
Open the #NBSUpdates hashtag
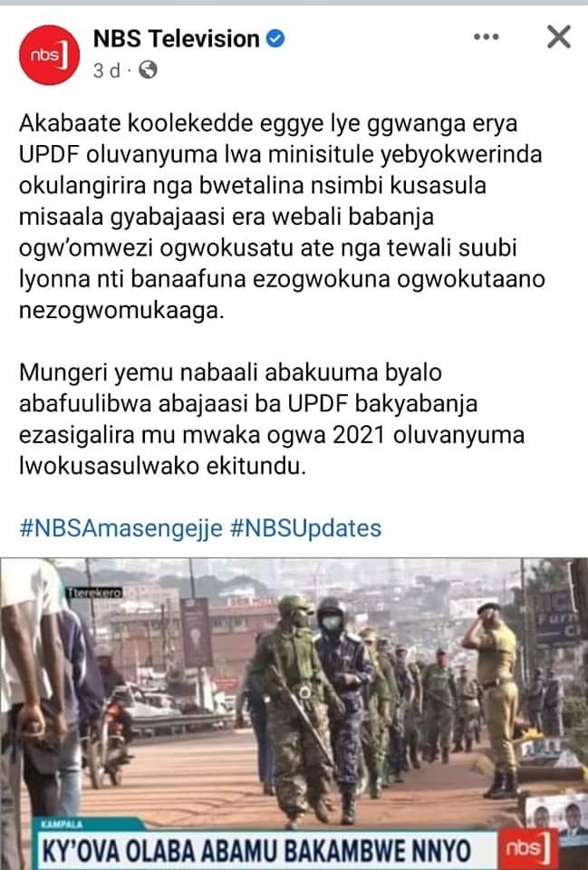(x=305, y=528)
